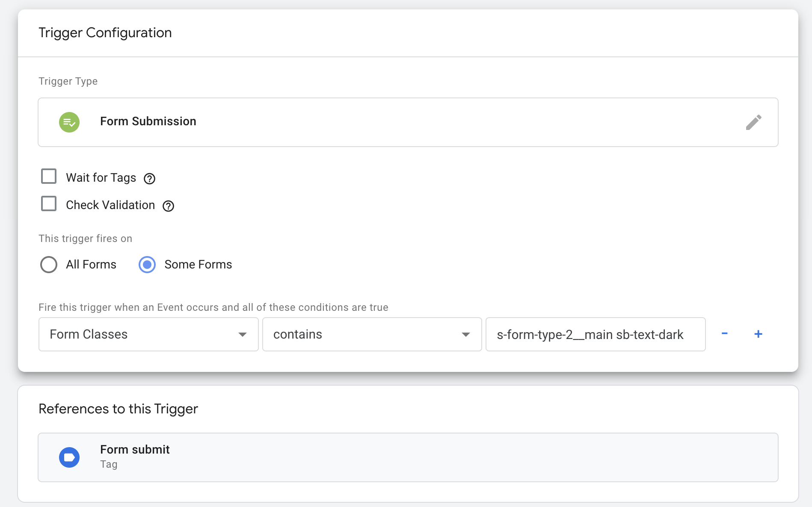Enable the Check Validation checkbox
This screenshot has width=812, height=507.
pyautogui.click(x=49, y=203)
